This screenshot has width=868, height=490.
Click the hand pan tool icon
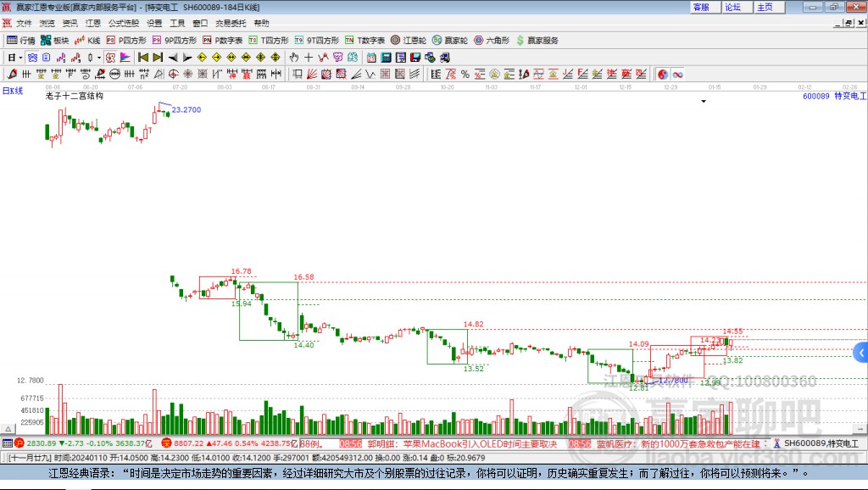(x=293, y=57)
